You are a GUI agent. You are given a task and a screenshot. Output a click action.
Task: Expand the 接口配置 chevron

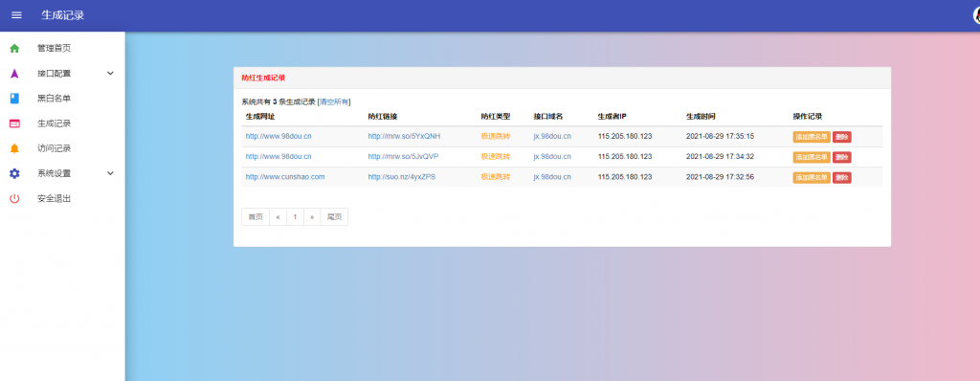(111, 73)
